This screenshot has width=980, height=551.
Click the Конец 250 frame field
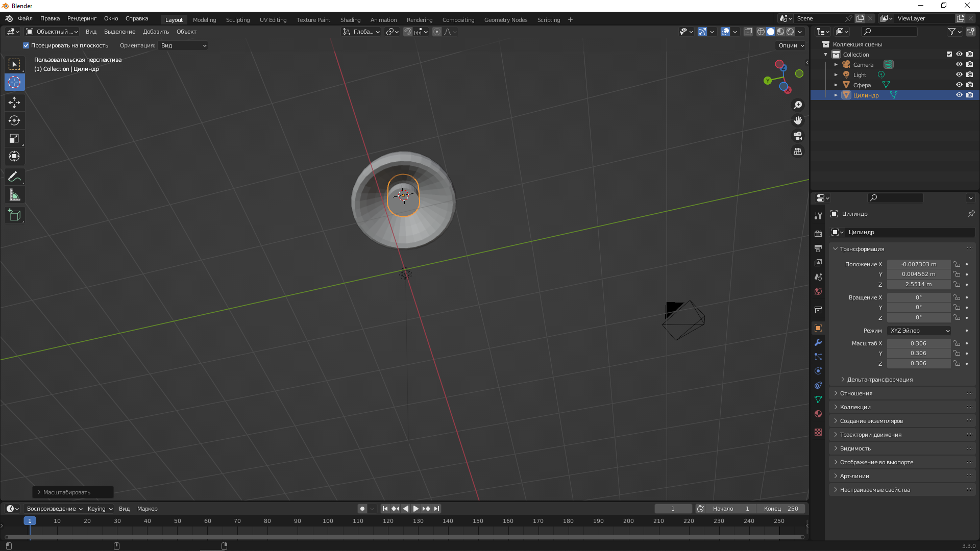[781, 509]
